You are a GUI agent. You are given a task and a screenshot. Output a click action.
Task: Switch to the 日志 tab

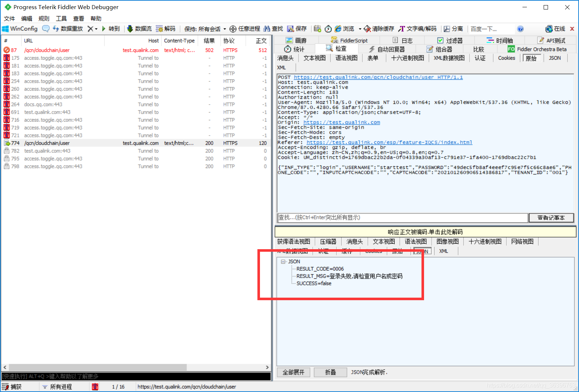click(403, 40)
